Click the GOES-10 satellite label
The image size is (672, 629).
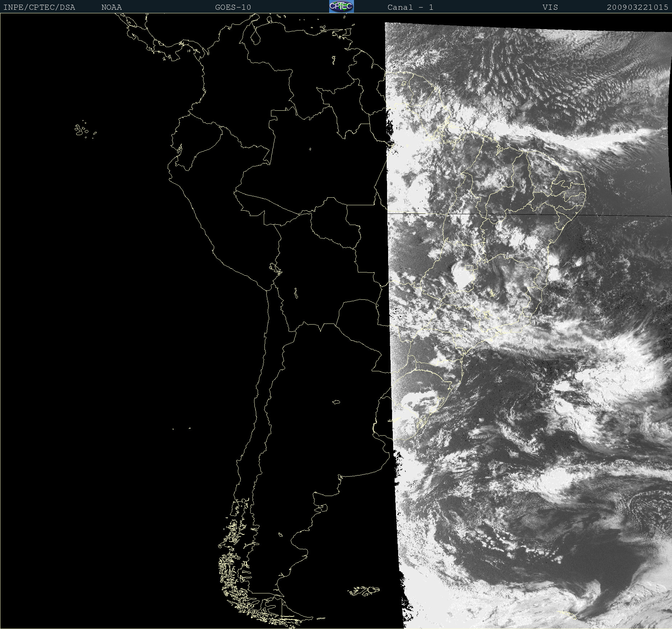click(233, 8)
